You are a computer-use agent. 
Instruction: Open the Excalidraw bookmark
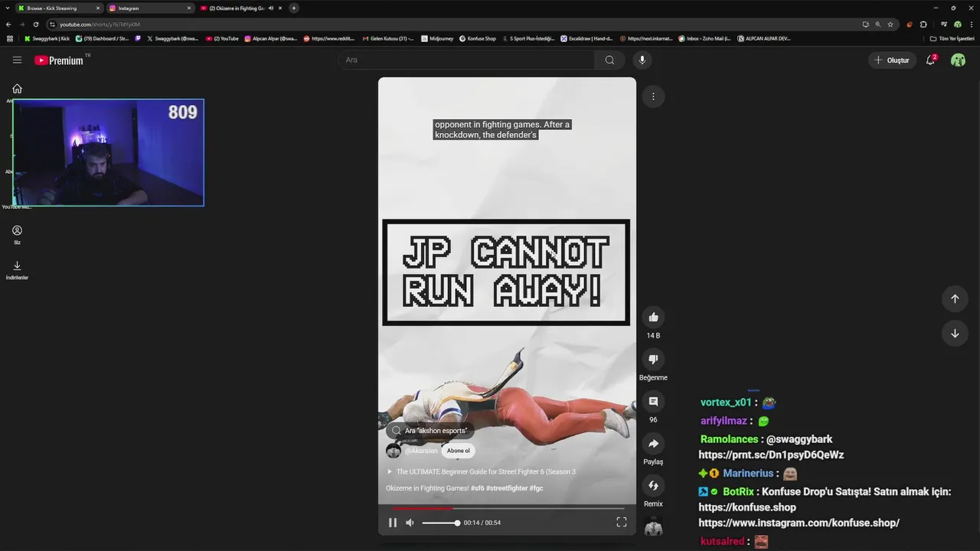[x=587, y=38]
